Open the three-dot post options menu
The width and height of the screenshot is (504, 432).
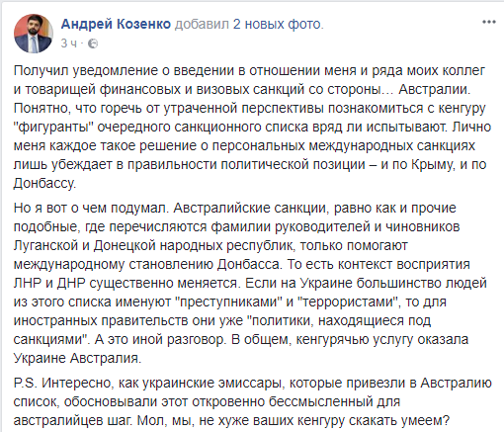pyautogui.click(x=489, y=22)
